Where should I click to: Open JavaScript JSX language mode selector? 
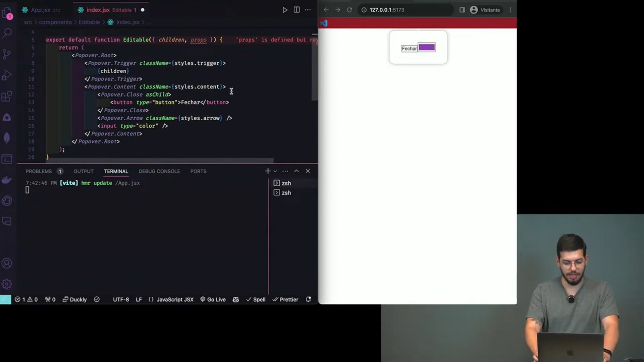pyautogui.click(x=175, y=299)
